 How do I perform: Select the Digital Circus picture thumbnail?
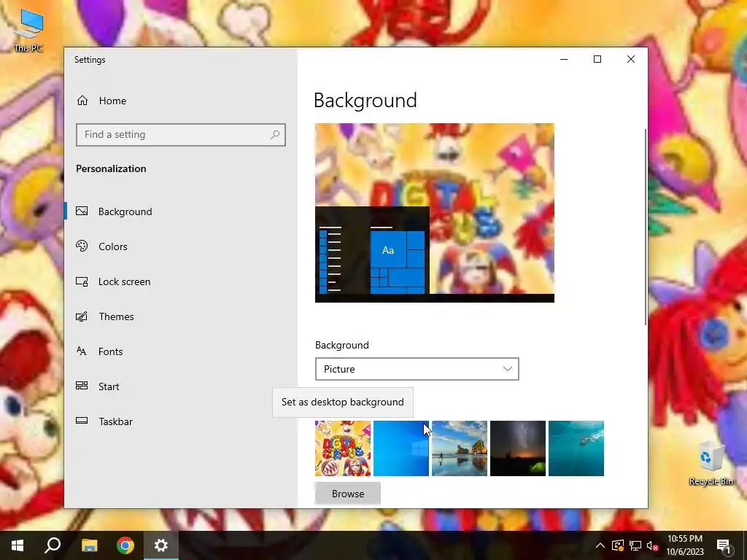tap(343, 448)
